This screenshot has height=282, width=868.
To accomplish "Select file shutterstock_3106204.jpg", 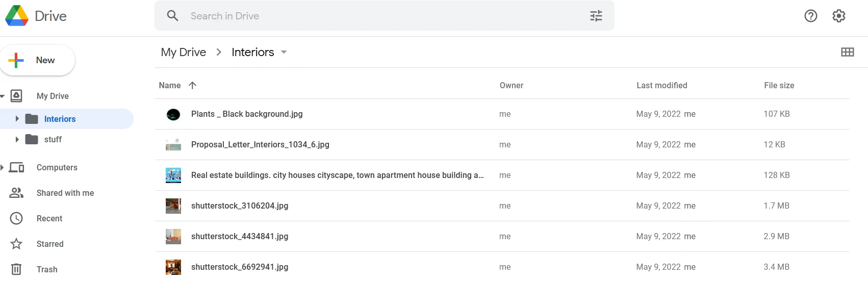I will click(x=240, y=206).
